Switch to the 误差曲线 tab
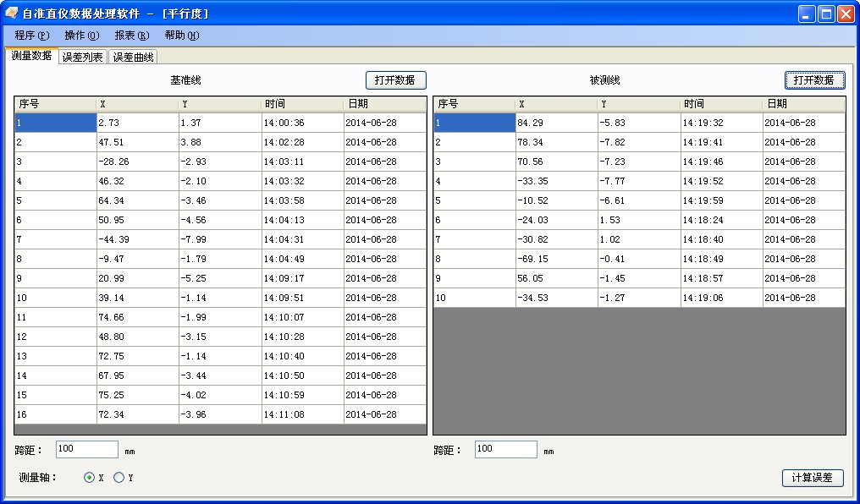 135,57
